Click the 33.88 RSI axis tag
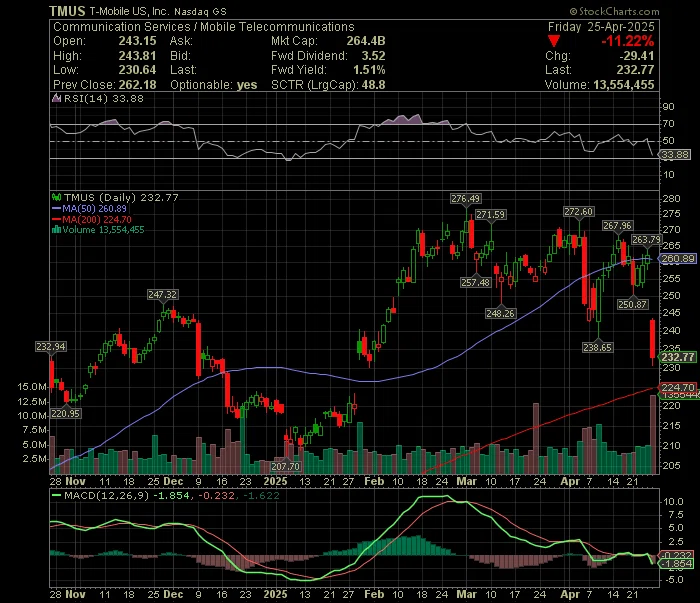 coord(675,155)
